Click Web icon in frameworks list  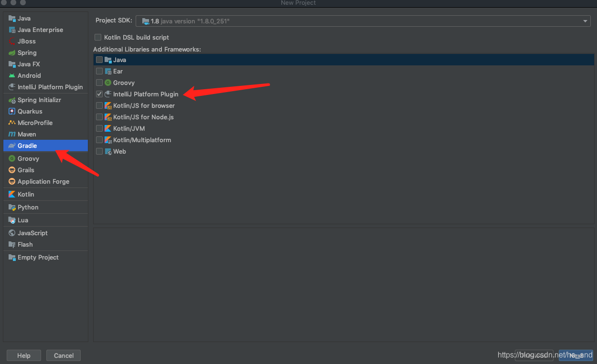[x=108, y=151]
